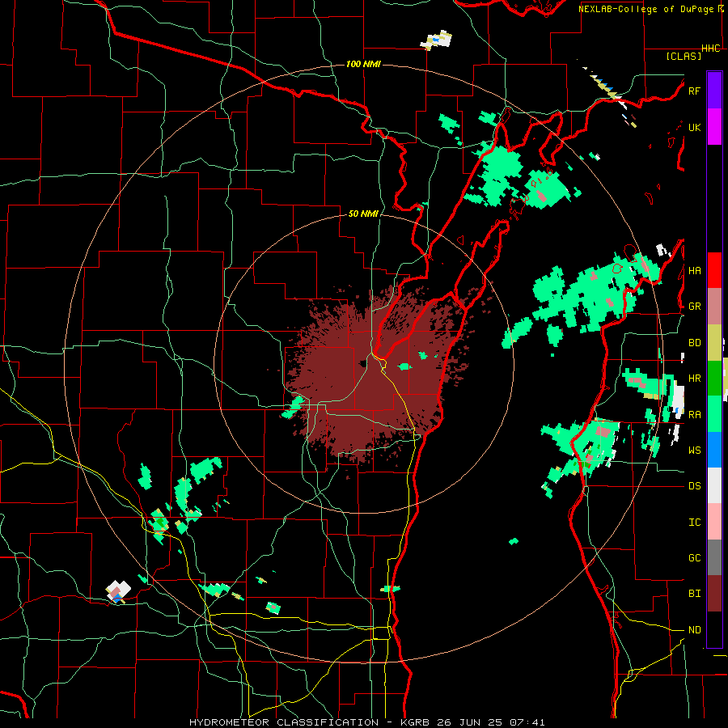Click the HA legend label
The width and height of the screenshot is (728, 728).
pos(695,270)
